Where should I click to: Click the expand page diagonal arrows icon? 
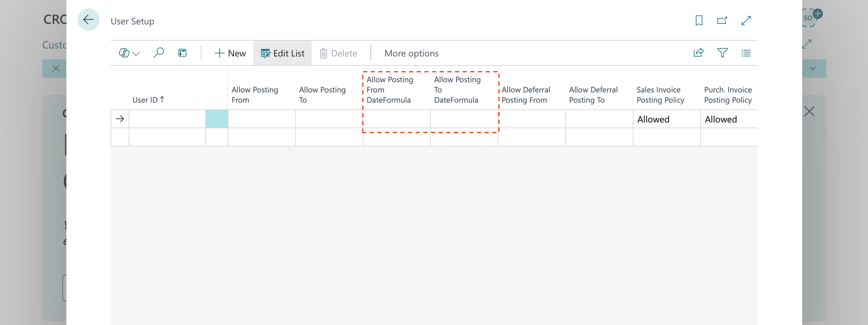746,20
